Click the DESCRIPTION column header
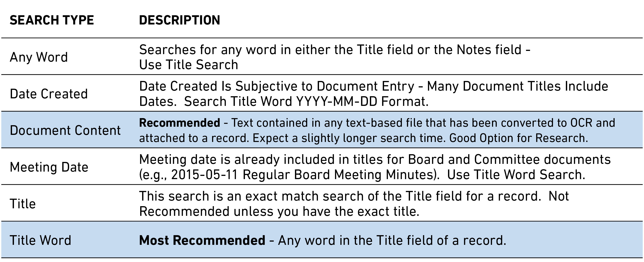Image resolution: width=644 pixels, height=262 pixels. [179, 20]
